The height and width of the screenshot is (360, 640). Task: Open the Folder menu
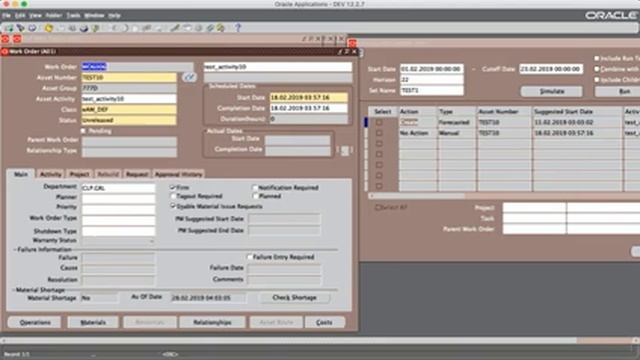(x=53, y=16)
